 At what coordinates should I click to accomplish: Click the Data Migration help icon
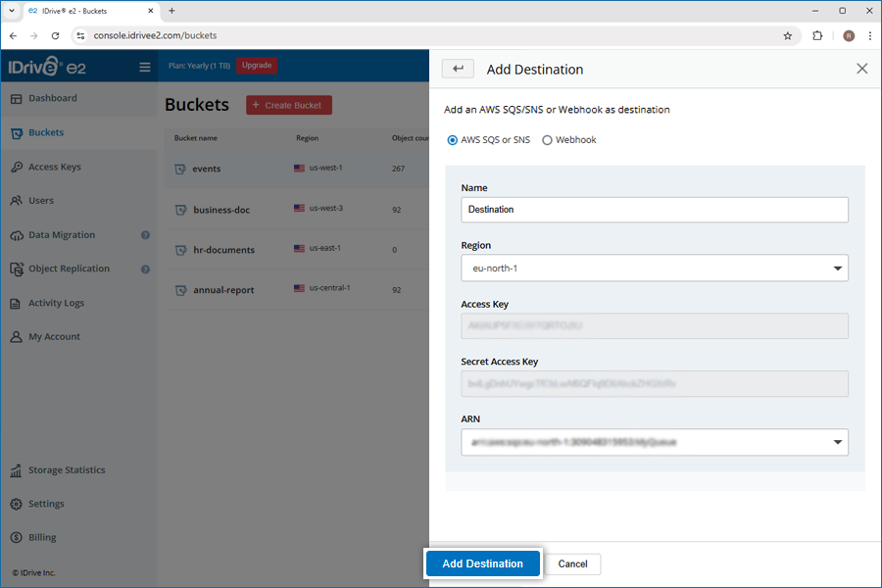[145, 235]
